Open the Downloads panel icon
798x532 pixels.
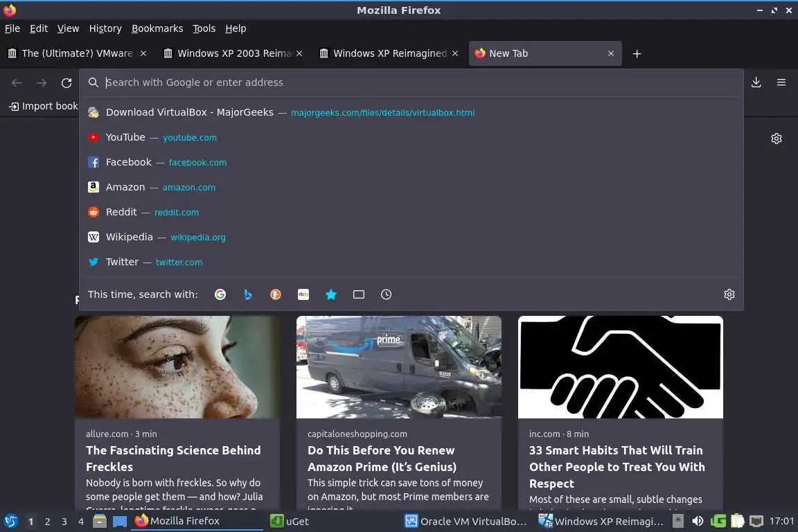click(756, 82)
